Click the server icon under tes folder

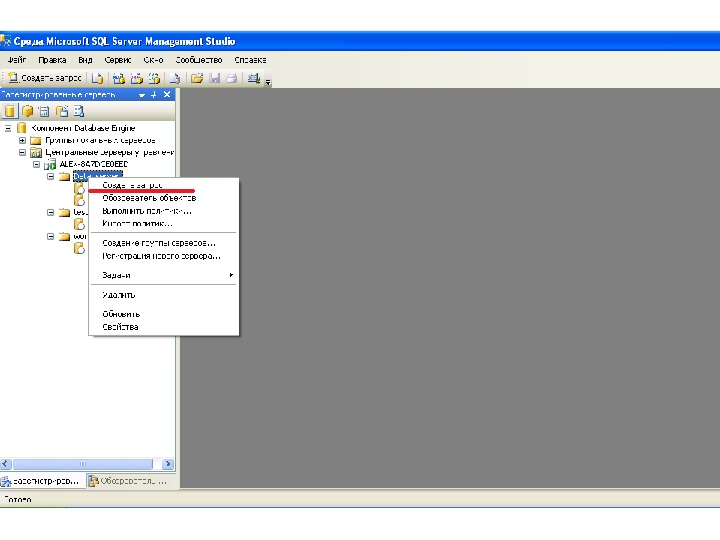coord(79,224)
